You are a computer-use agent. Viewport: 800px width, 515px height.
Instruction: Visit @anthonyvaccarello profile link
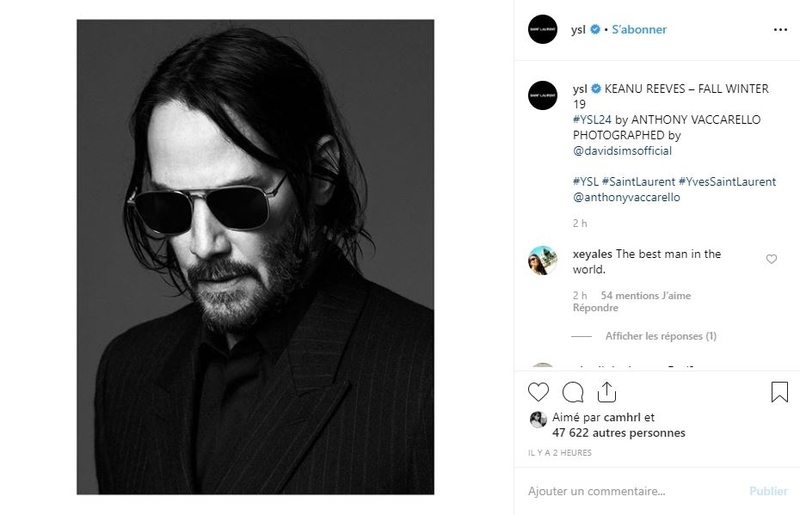[626, 197]
